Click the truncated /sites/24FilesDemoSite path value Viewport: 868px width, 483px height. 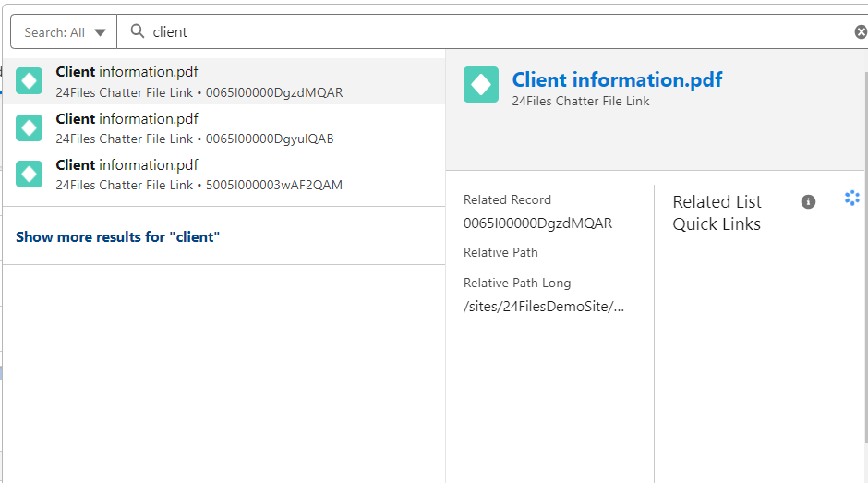[544, 307]
